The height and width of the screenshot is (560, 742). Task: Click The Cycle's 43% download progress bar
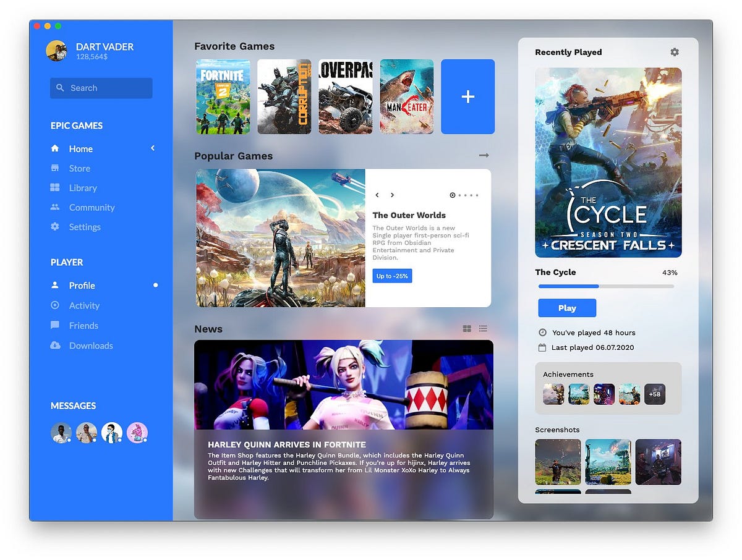[606, 286]
